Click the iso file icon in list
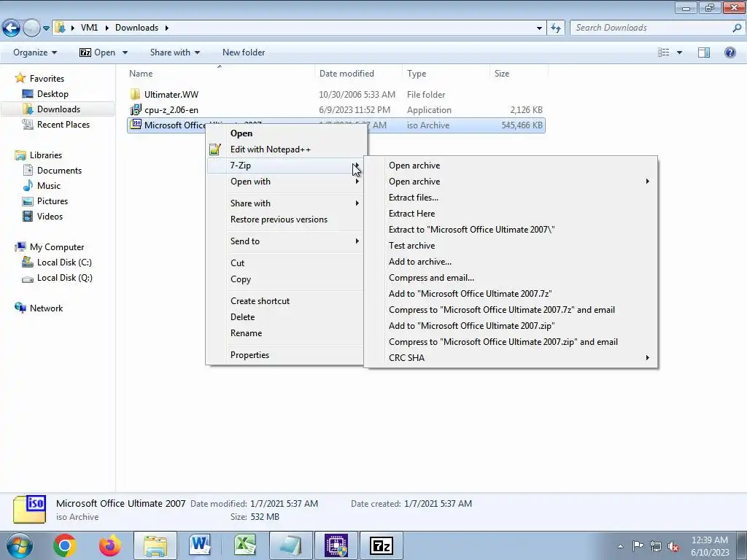The image size is (747, 560). point(136,125)
